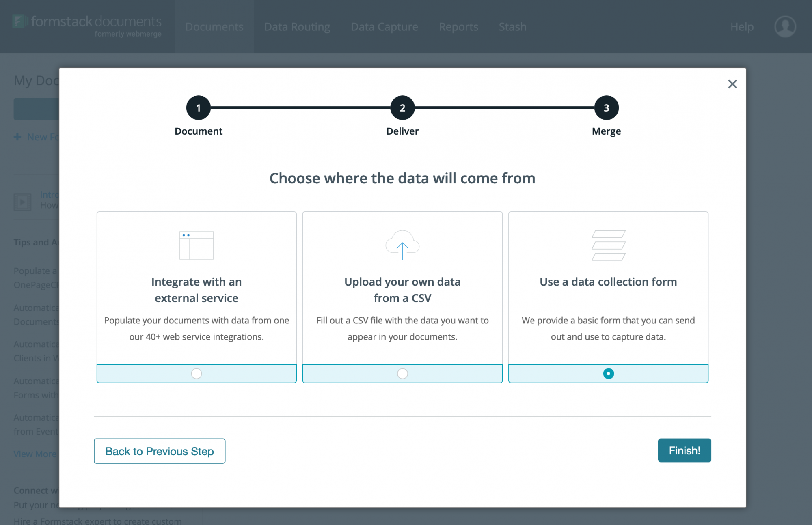Screen dimensions: 812x525
Task: Click the external service window icon
Action: tap(197, 245)
